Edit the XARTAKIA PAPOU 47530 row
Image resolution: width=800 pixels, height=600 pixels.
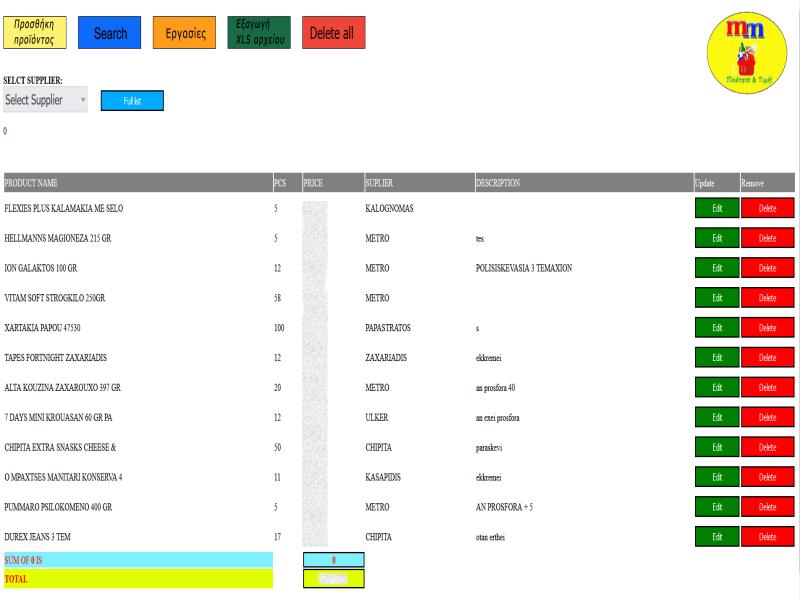tap(717, 328)
